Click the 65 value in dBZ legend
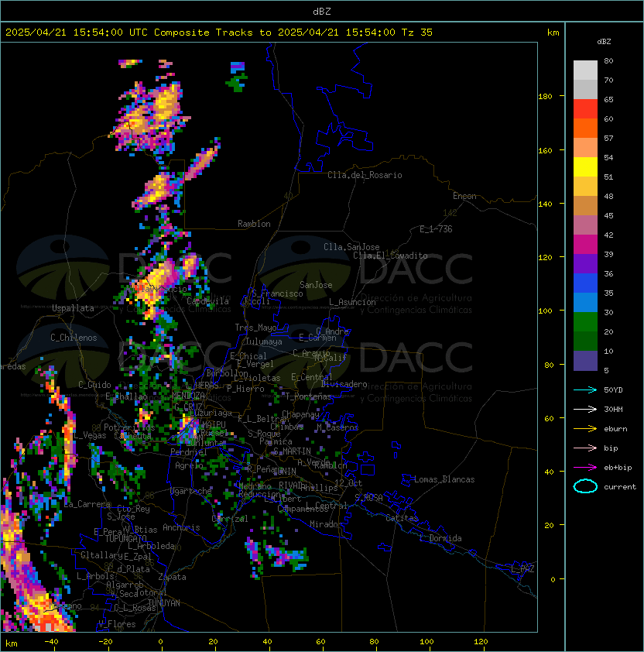The width and height of the screenshot is (644, 652). (x=608, y=99)
